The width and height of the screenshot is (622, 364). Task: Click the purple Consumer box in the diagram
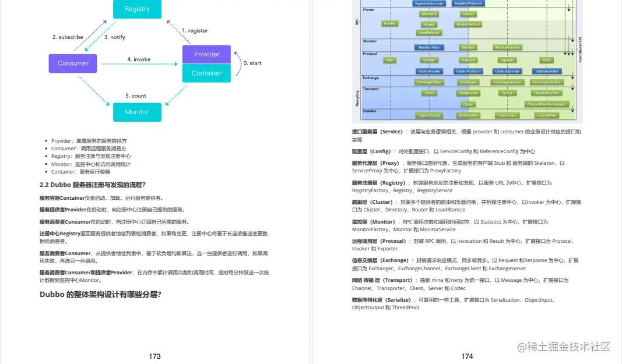click(73, 63)
